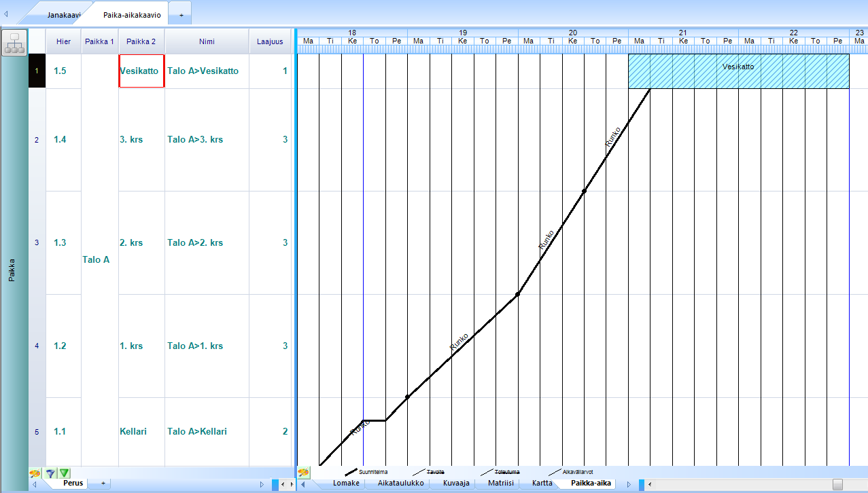Click week 18 in the timeline header
The image size is (868, 493).
click(352, 33)
